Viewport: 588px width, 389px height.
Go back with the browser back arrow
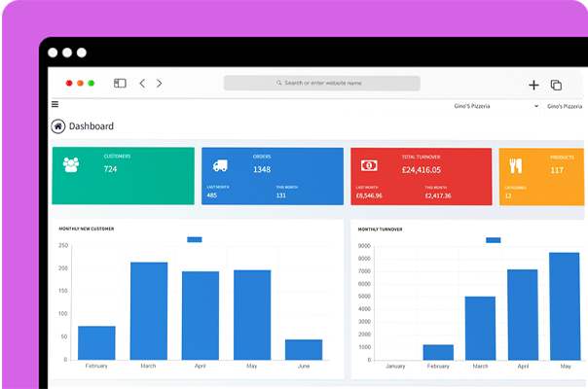click(x=142, y=84)
